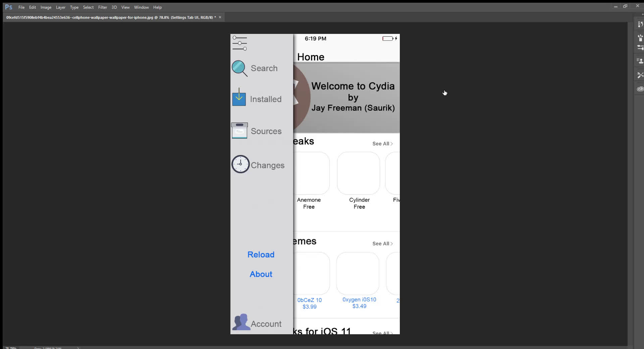This screenshot has width=644, height=349.
Task: Open the Creative Cloud Libraries panel icon
Action: (x=640, y=89)
